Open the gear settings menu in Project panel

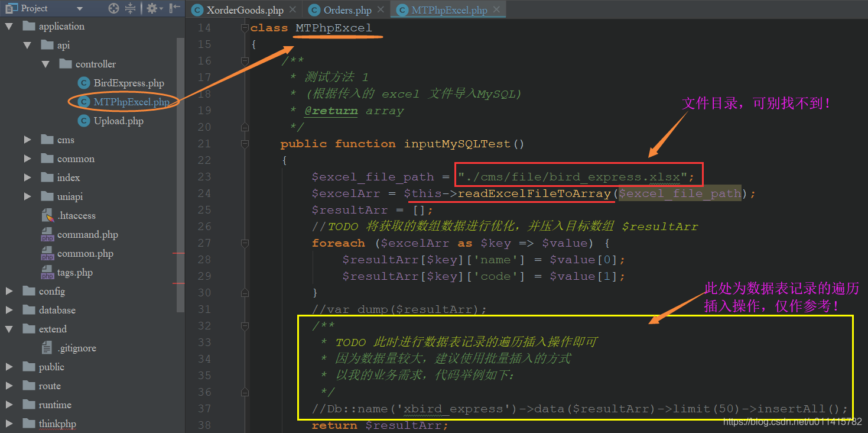coord(155,8)
